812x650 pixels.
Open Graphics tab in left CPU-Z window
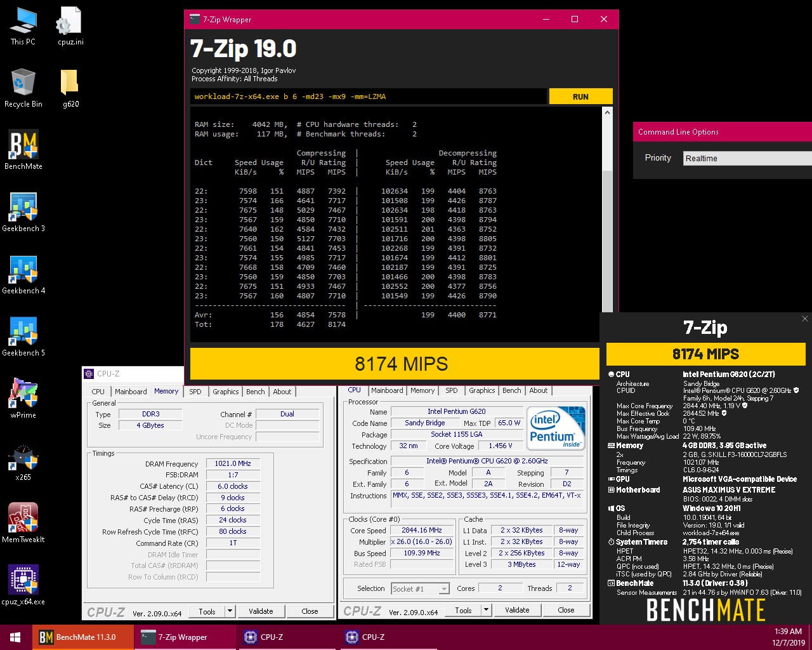[226, 392]
